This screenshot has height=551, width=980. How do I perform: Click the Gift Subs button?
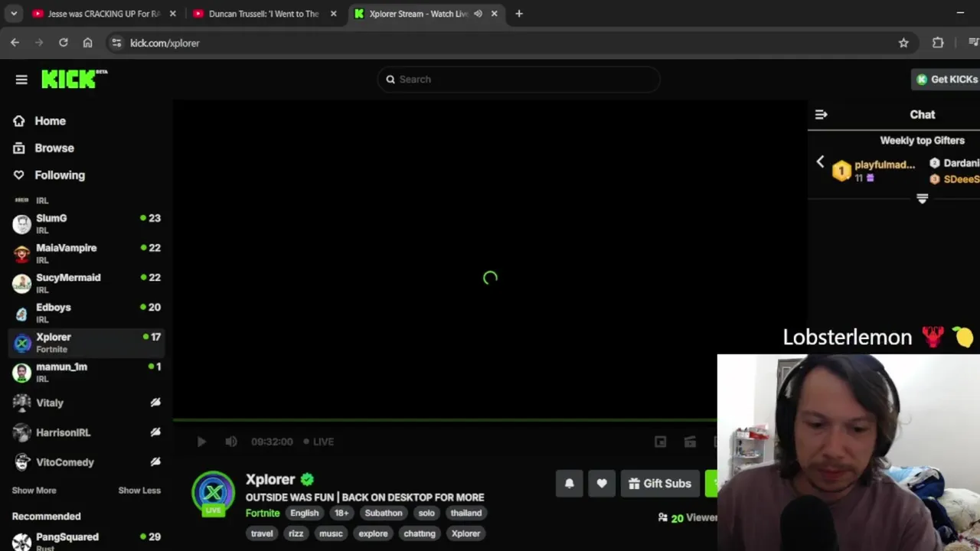pos(660,484)
